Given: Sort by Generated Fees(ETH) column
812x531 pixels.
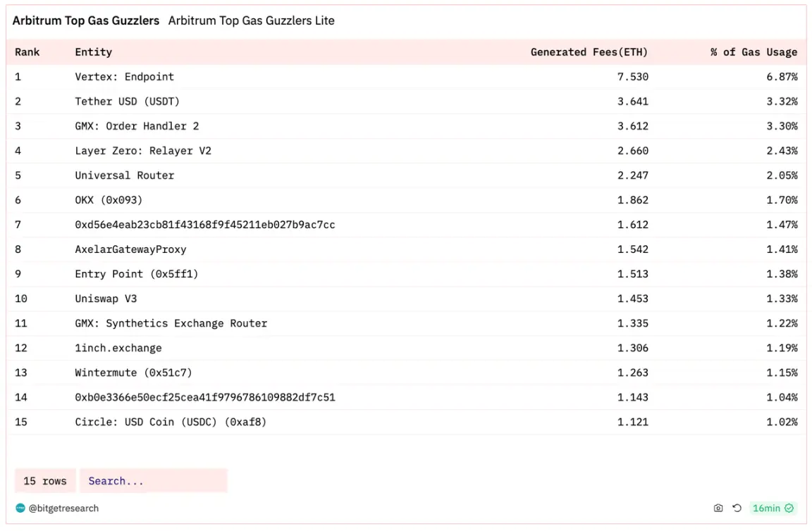Looking at the screenshot, I should [x=589, y=52].
